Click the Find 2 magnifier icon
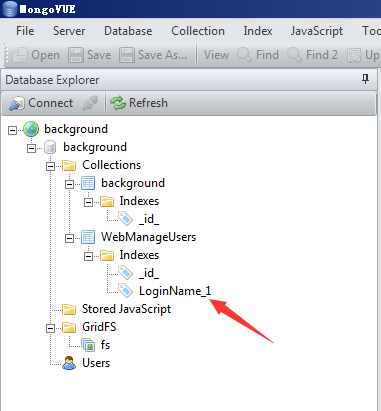381x411 pixels. [x=294, y=55]
